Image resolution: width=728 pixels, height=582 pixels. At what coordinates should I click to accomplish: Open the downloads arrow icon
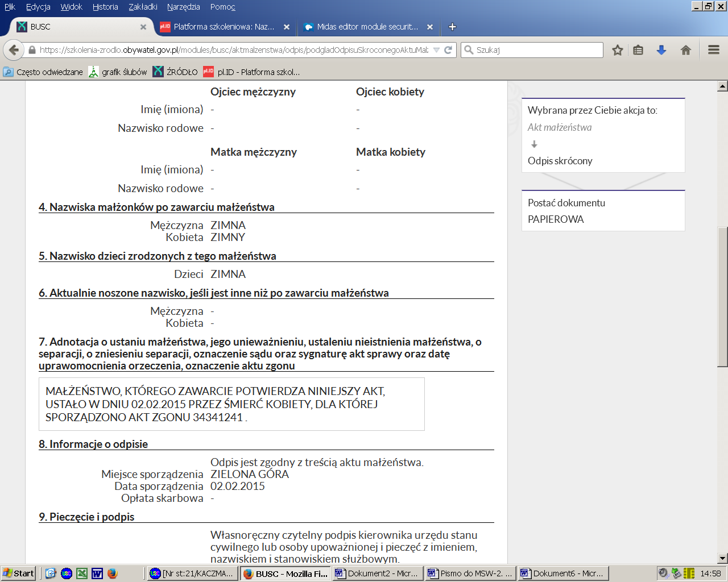661,50
